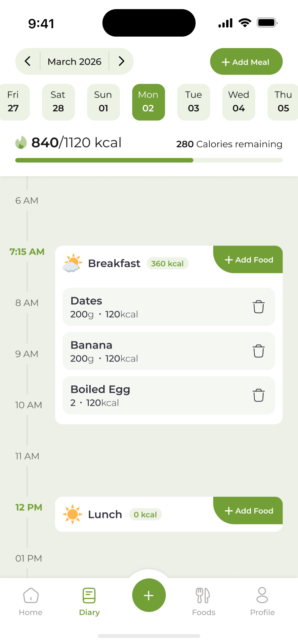Select the Diary tab icon

[89, 596]
